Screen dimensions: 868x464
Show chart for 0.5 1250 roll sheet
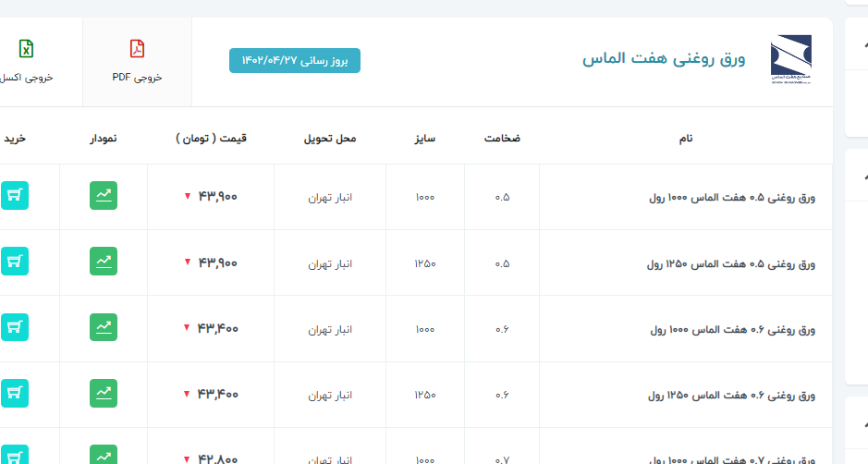coord(104,262)
